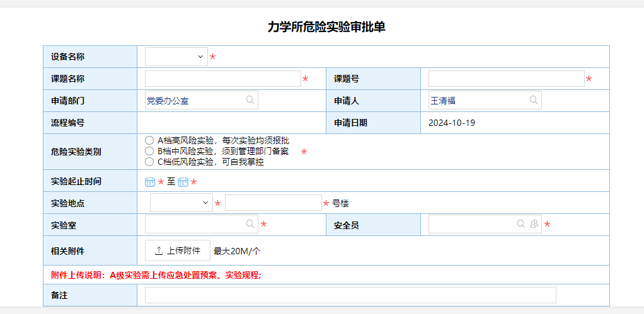Click the building number input before 号楼
This screenshot has height=314, width=644.
tap(273, 203)
